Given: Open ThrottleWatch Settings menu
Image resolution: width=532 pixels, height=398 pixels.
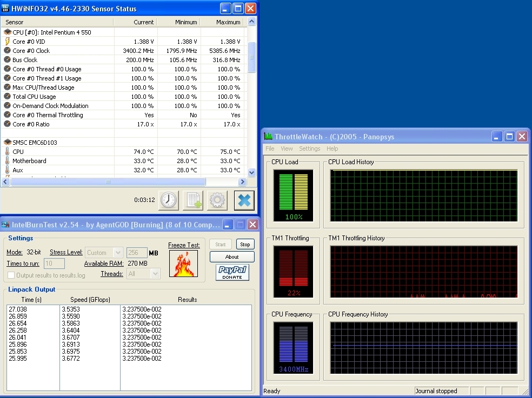Looking at the screenshot, I should coord(309,149).
